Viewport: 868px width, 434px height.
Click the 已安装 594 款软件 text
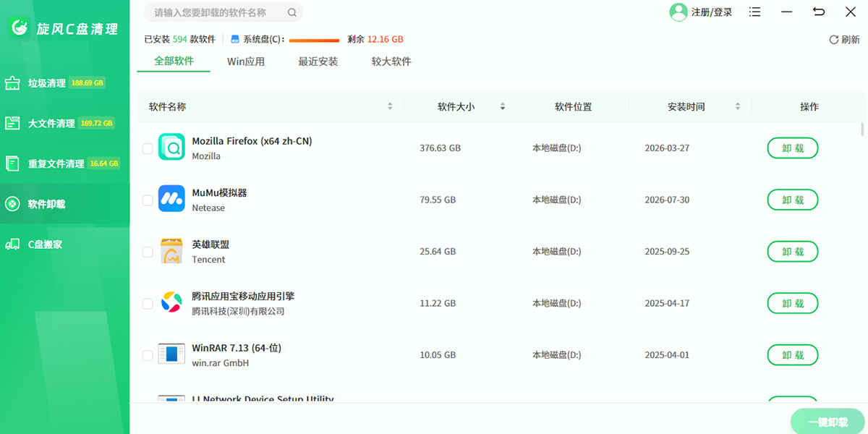pos(180,40)
